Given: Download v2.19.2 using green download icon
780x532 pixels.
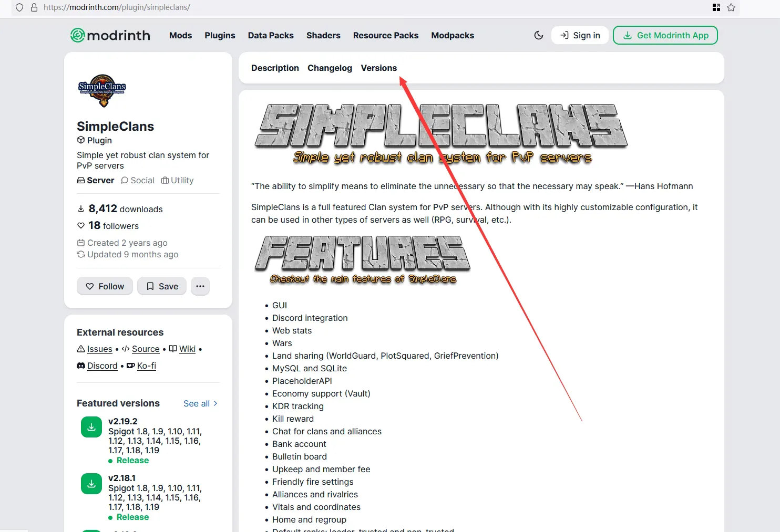Looking at the screenshot, I should click(x=91, y=427).
